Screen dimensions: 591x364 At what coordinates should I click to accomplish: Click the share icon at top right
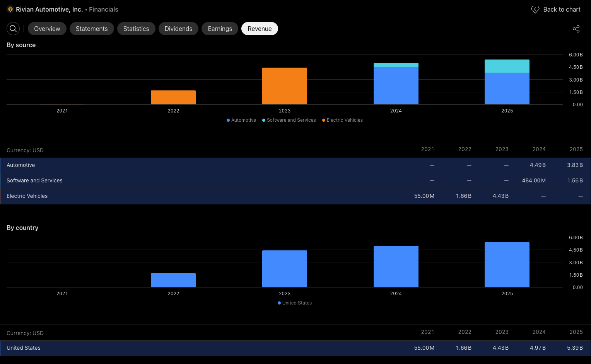click(576, 29)
